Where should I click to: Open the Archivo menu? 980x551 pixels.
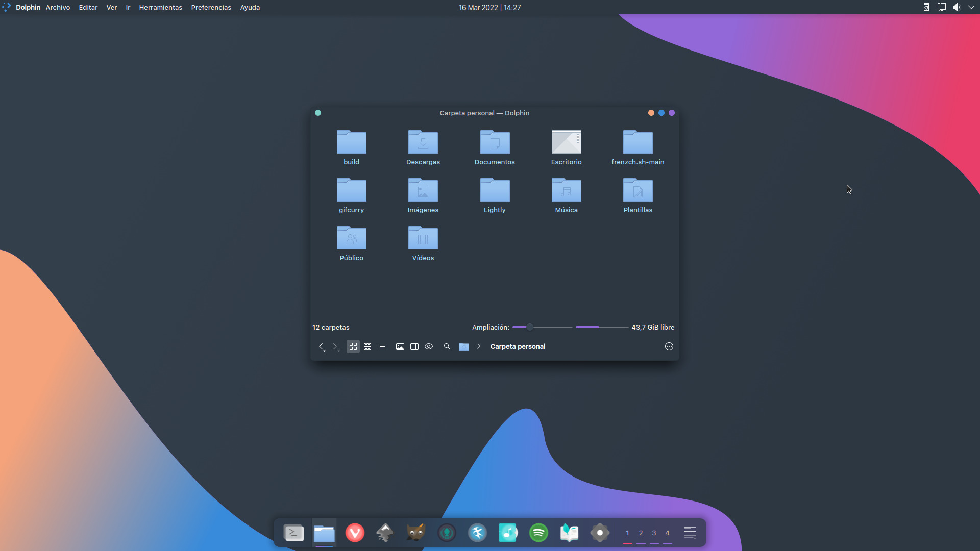58,8
